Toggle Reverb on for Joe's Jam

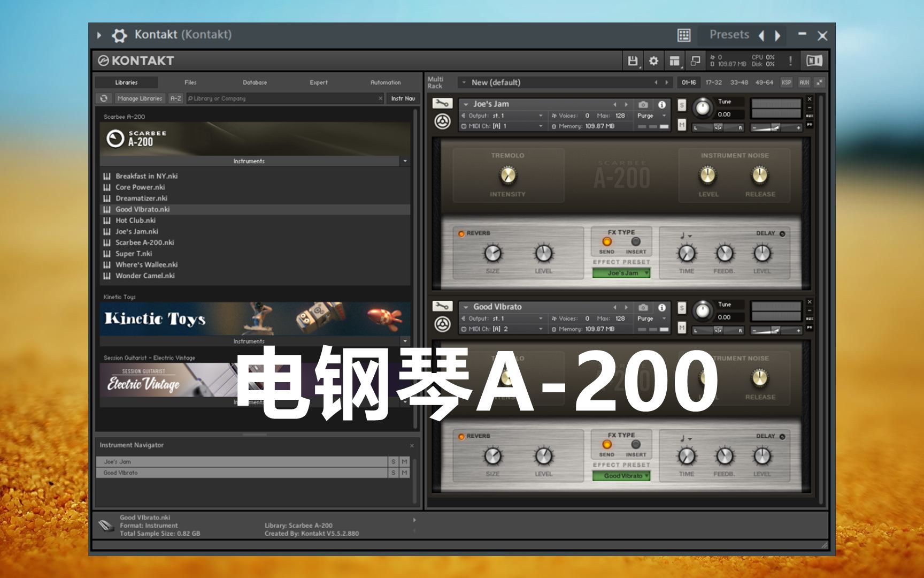coord(461,233)
